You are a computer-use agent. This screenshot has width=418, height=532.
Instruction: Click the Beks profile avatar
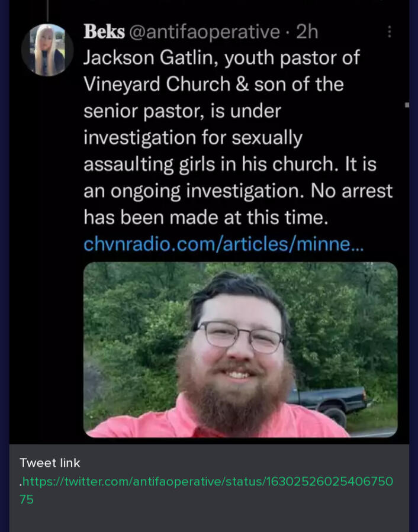pyautogui.click(x=47, y=50)
